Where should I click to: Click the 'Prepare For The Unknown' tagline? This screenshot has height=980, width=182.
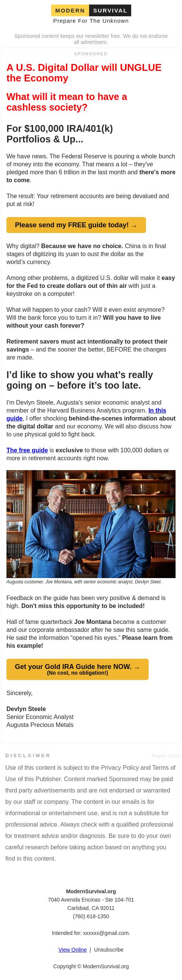pos(91,21)
